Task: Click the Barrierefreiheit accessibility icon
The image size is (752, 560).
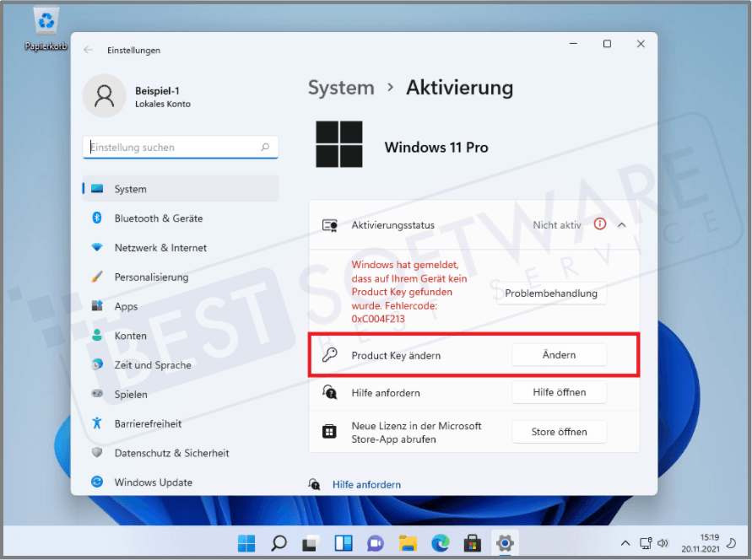Action: (95, 423)
